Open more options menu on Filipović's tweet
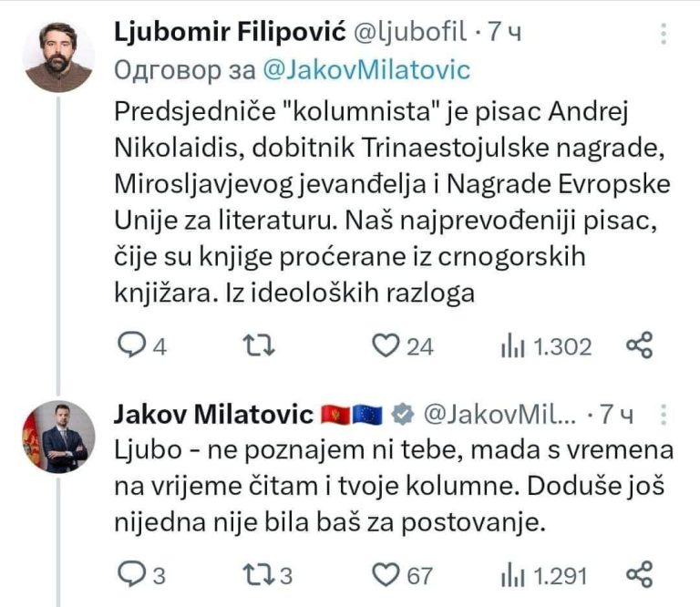 tap(663, 34)
